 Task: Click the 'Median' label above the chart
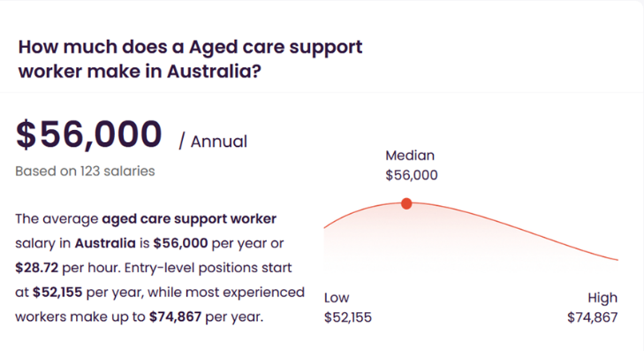[410, 156]
